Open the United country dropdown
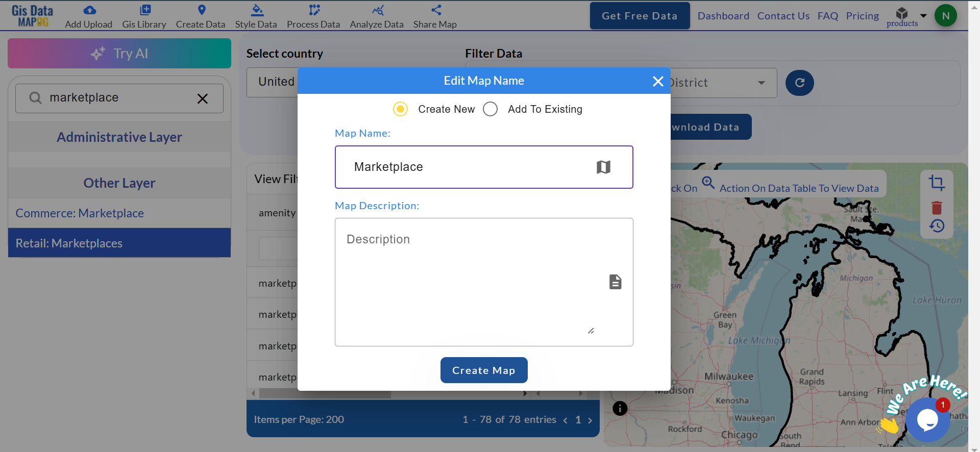This screenshot has width=980, height=452. coord(272,82)
